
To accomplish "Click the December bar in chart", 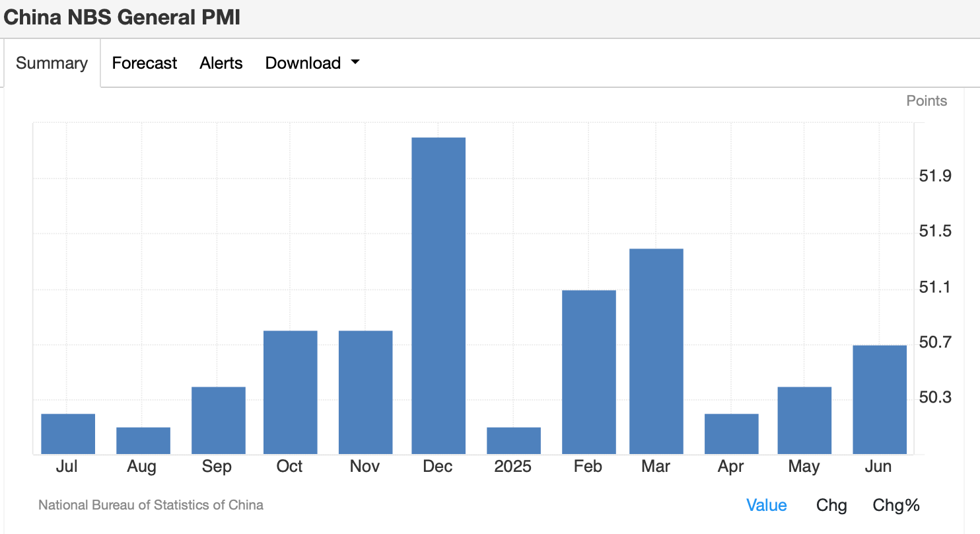I will pos(438,295).
